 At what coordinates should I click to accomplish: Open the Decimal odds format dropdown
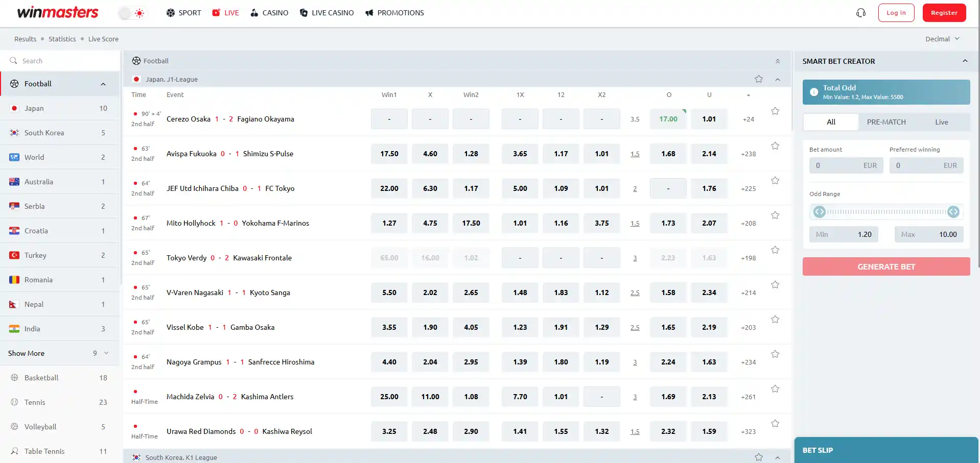click(x=942, y=39)
